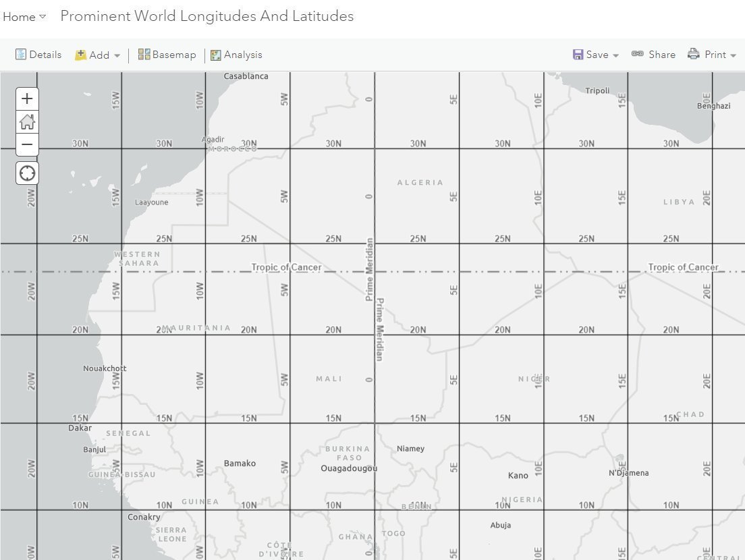Expand the Add layer dropdown
This screenshot has width=745, height=560.
pos(98,55)
